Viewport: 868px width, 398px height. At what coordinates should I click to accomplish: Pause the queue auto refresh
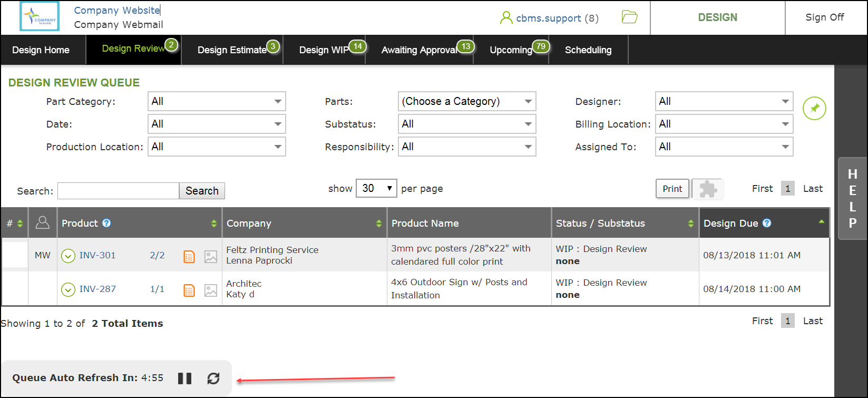(x=185, y=378)
